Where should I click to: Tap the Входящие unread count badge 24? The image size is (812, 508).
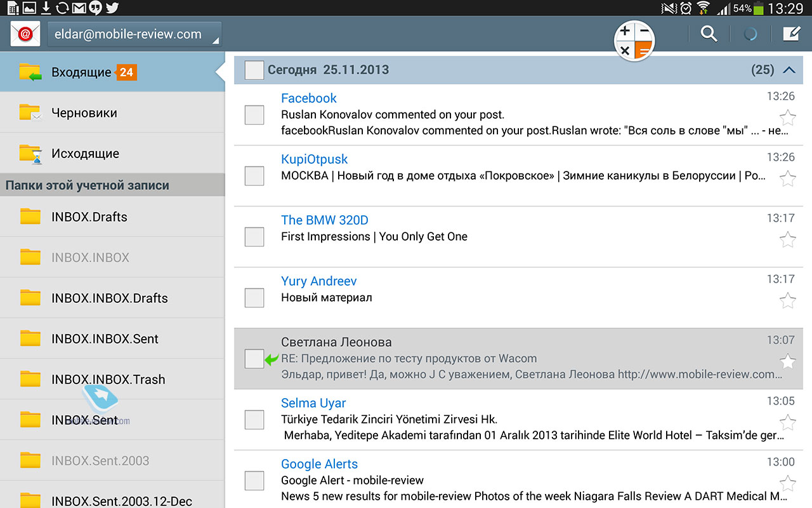coord(126,72)
